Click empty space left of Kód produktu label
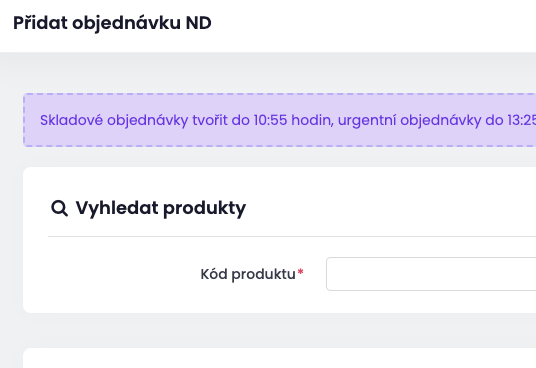 (123, 274)
